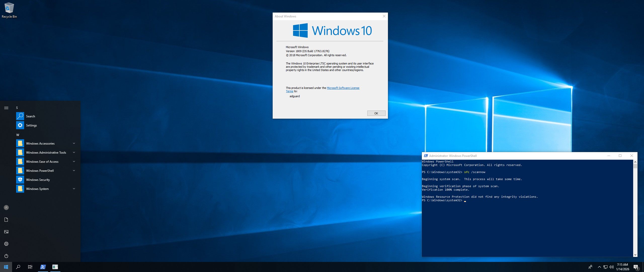Expand the Windows Accessories folder
The width and height of the screenshot is (644, 272).
click(x=74, y=144)
